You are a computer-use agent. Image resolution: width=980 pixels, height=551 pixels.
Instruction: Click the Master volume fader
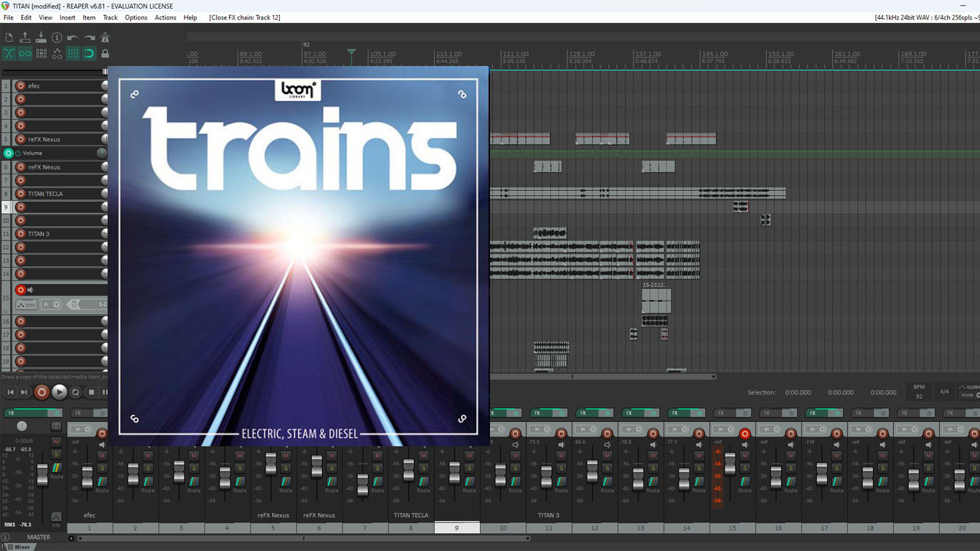[42, 474]
